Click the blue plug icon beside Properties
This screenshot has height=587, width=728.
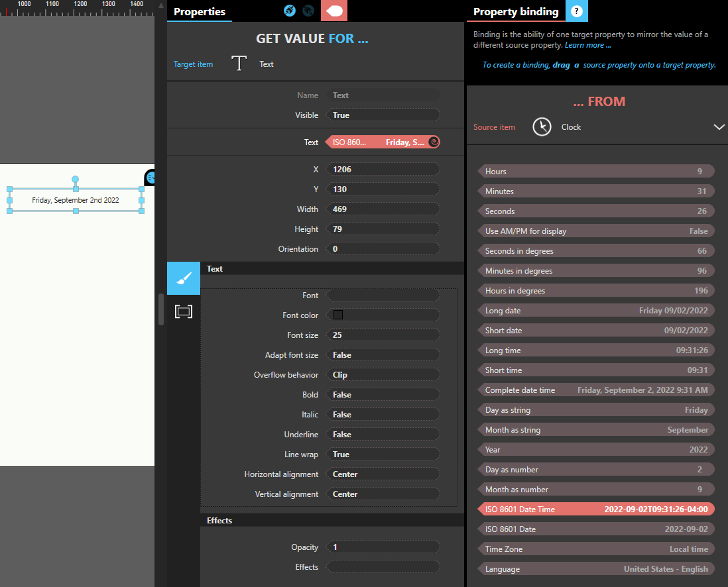tap(290, 11)
